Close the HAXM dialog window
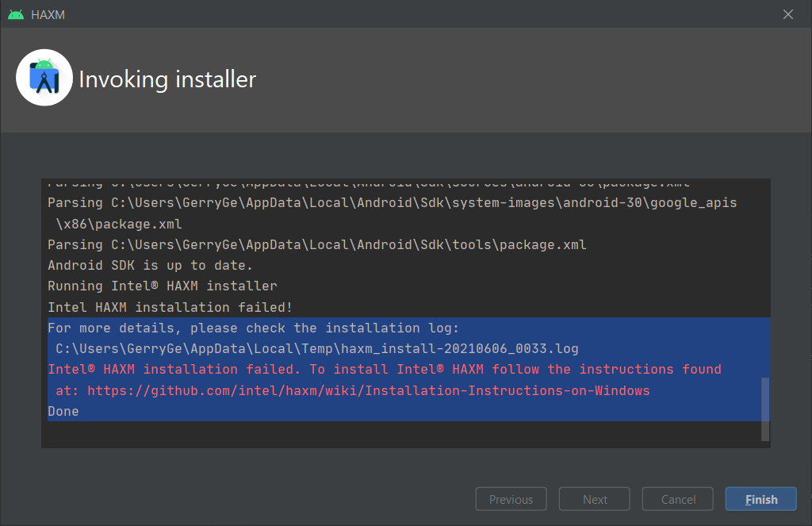Viewport: 812px width, 526px height. 787,14
